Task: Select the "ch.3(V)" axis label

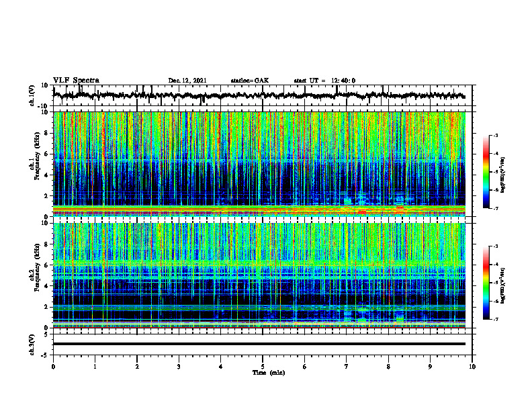Action: click(32, 345)
